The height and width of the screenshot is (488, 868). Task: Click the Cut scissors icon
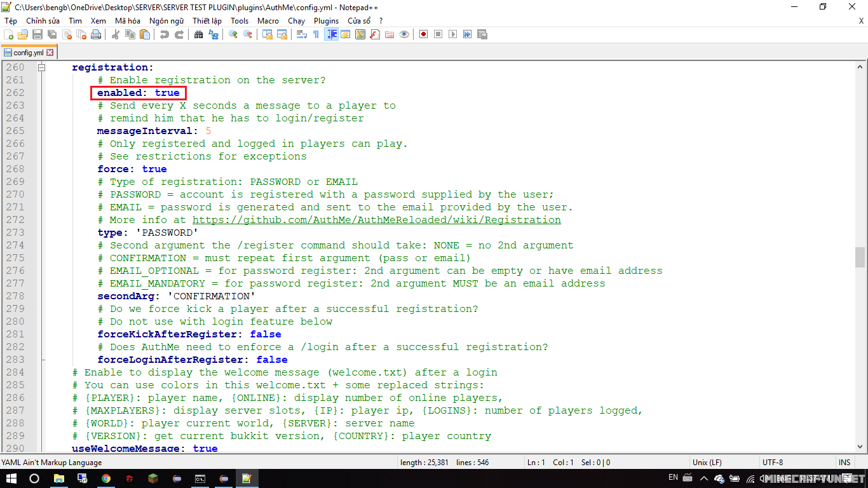116,34
